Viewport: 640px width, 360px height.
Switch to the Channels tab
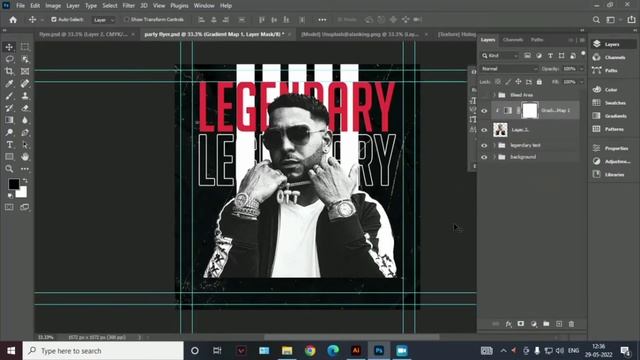click(x=513, y=40)
